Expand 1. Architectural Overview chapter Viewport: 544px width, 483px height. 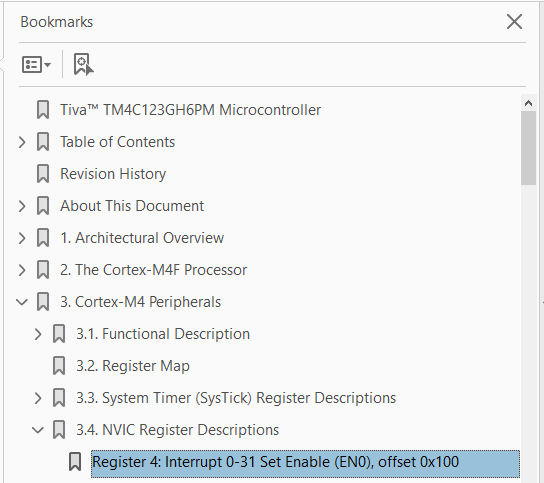pos(22,238)
